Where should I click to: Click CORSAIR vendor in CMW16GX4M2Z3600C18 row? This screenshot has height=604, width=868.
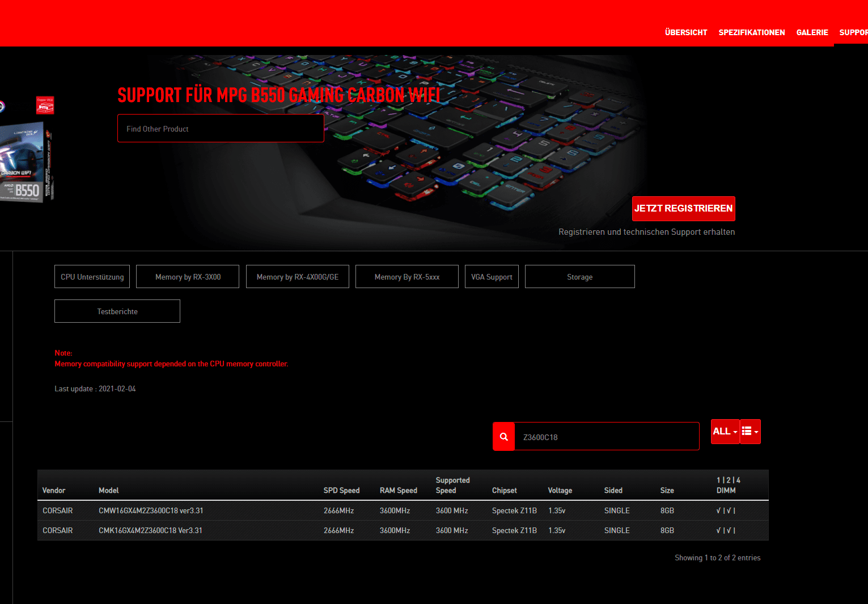pos(58,510)
